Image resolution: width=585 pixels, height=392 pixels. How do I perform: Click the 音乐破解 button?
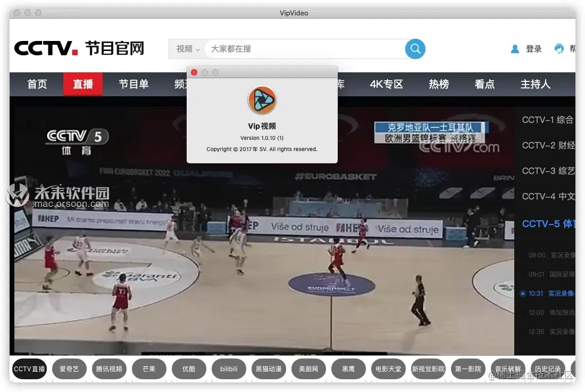click(508, 369)
